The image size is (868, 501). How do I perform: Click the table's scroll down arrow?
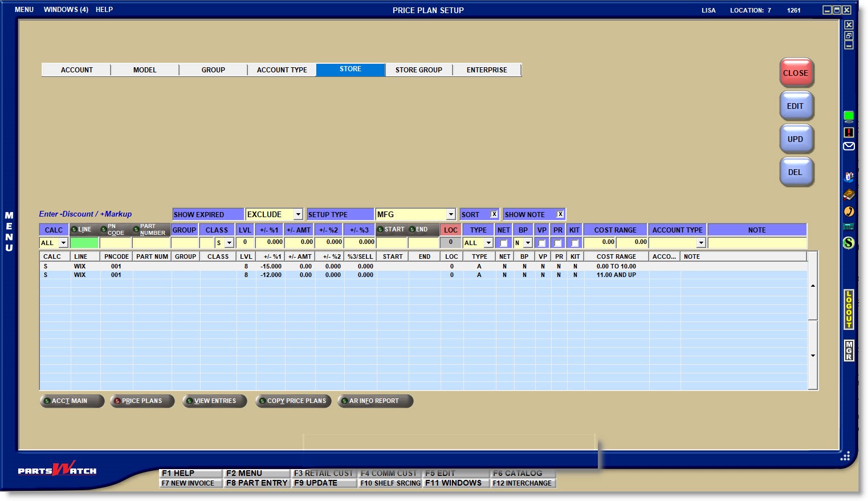pos(813,356)
